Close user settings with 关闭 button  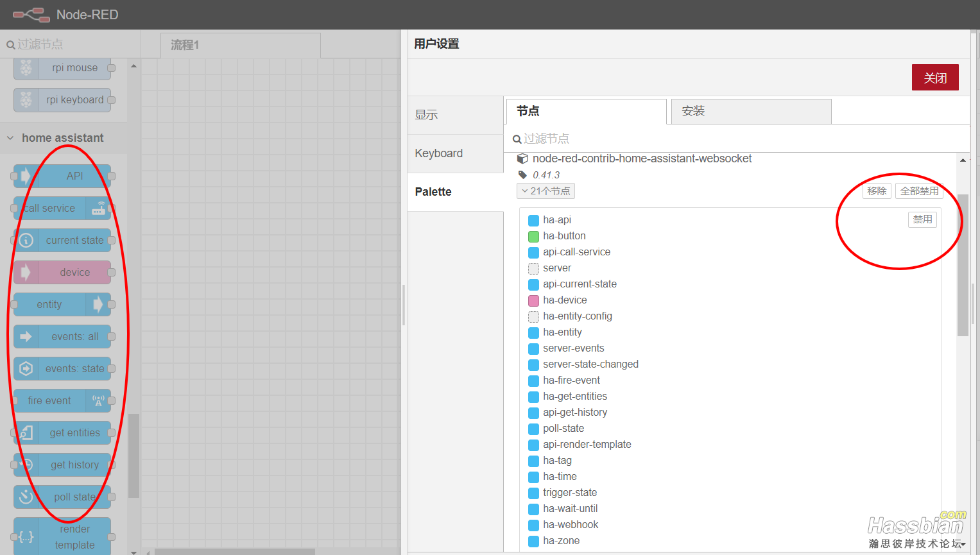935,78
